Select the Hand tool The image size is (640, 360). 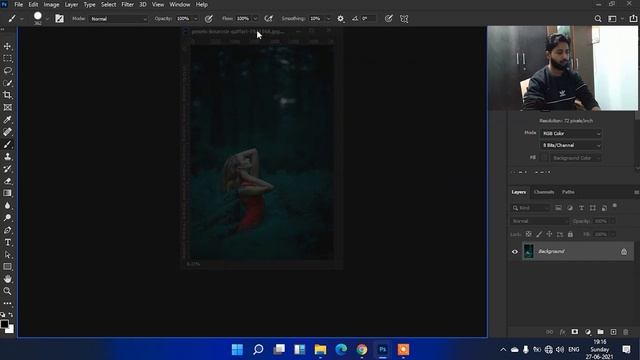pyautogui.click(x=7, y=279)
